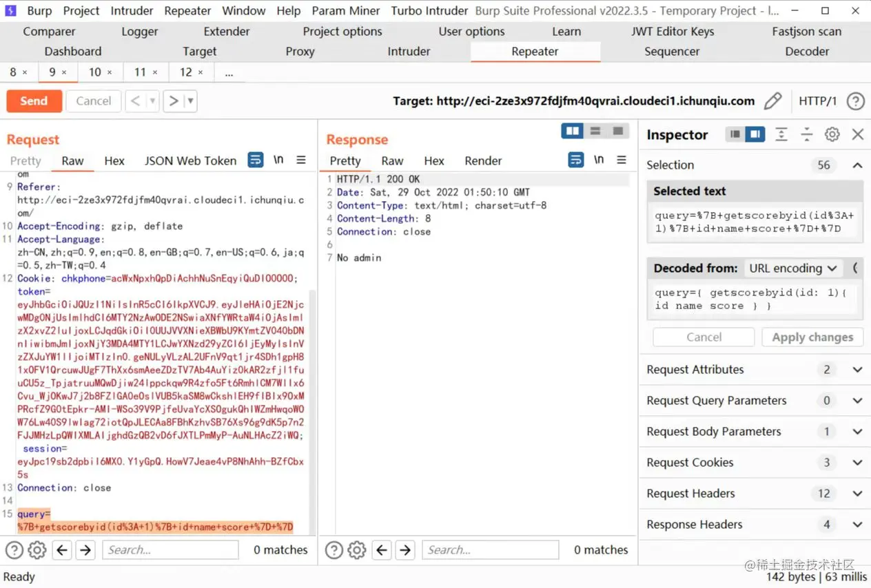Show non-printable chars in Response
The height and width of the screenshot is (588, 871).
[599, 160]
